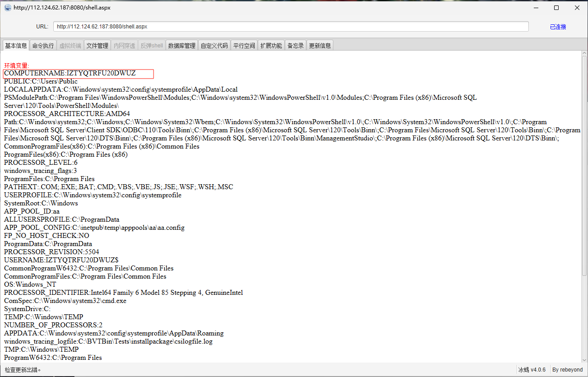Image resolution: width=588 pixels, height=377 pixels.
Task: Click the APP_POOL_ID:aa line
Action: point(32,211)
